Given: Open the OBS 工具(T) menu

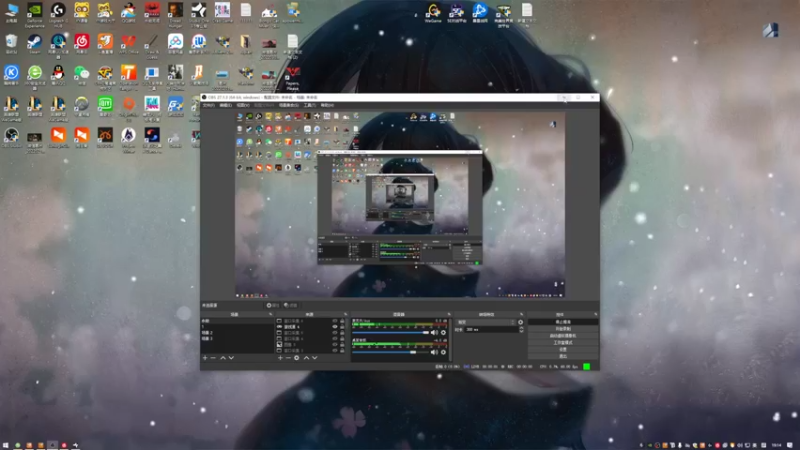Looking at the screenshot, I should (x=310, y=106).
